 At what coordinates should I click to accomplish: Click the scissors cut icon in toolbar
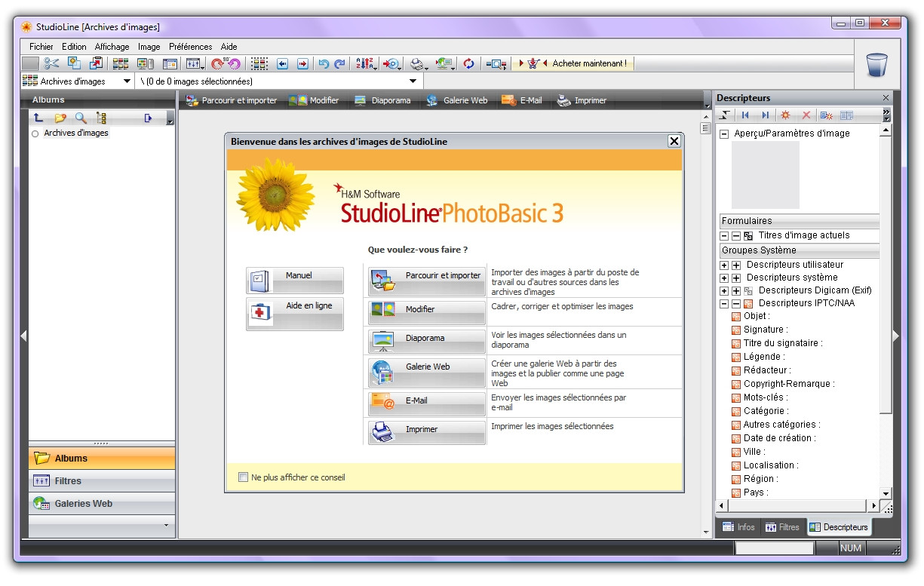click(51, 64)
